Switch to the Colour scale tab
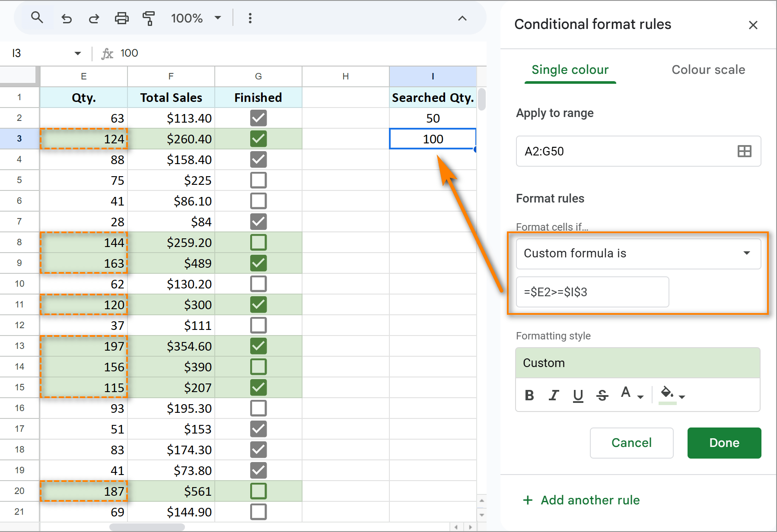Image resolution: width=777 pixels, height=532 pixels. point(708,70)
